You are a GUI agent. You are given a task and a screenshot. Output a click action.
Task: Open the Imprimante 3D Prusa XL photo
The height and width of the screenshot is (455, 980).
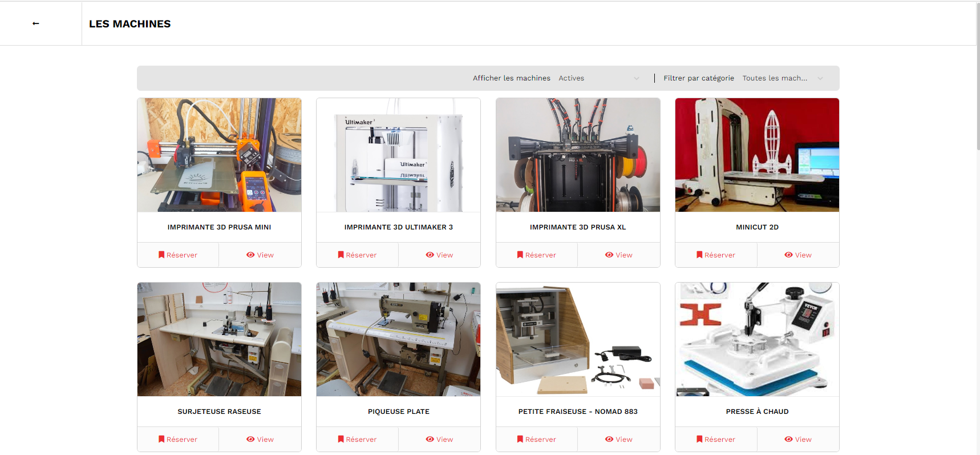[578, 155]
